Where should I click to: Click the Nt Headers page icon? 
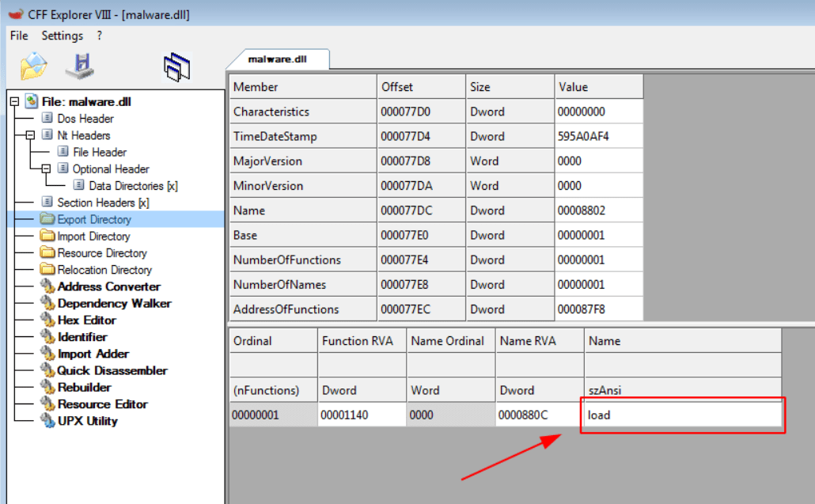click(47, 135)
